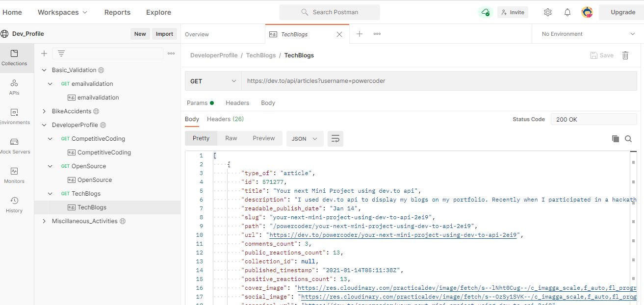Open the APIs sidebar panel
Viewport: 644px width, 305px height.
tap(14, 87)
